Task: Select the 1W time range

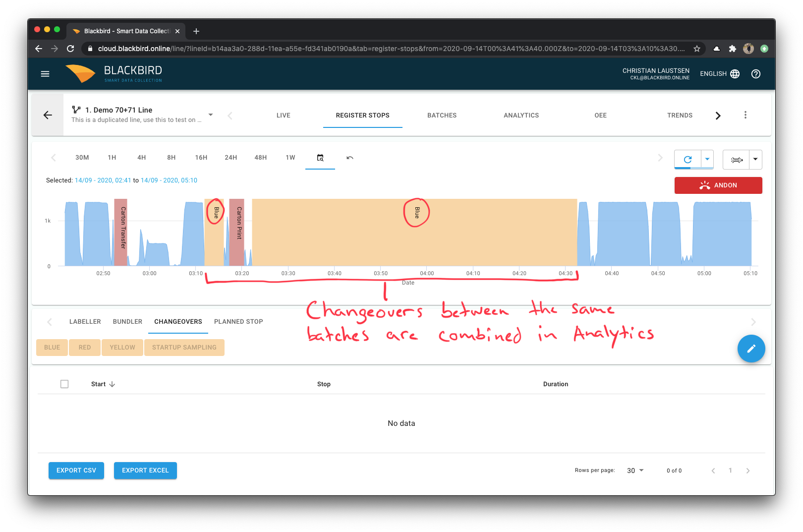Action: [x=290, y=158]
